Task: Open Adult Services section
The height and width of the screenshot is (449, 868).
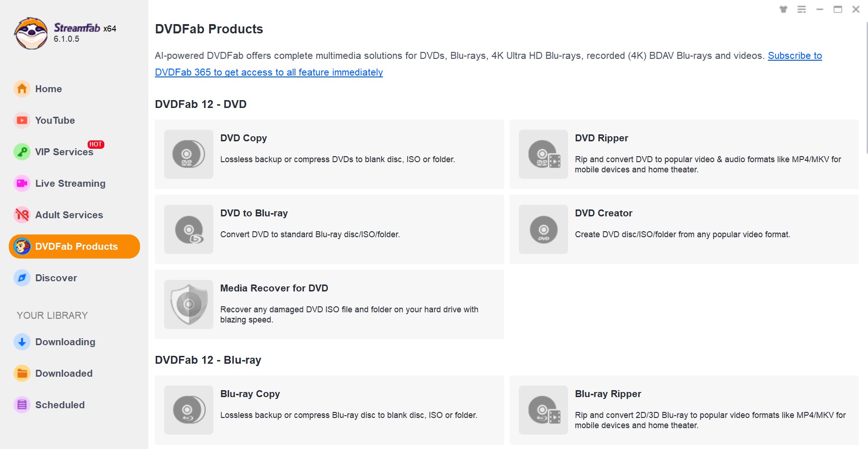Action: click(x=74, y=215)
